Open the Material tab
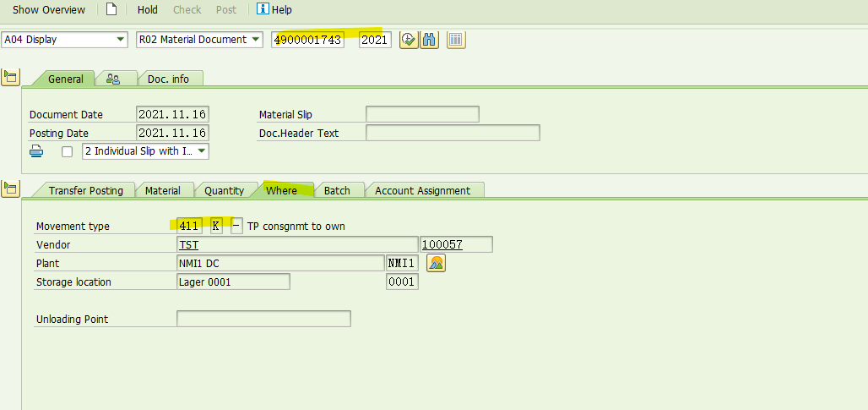Viewport: 868px width, 410px height. coord(163,190)
